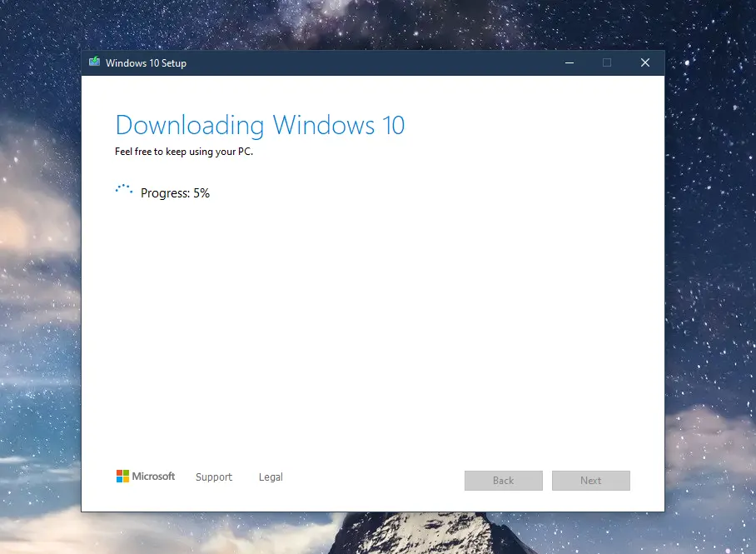Close the Windows 10 Setup window
The height and width of the screenshot is (554, 756).
click(645, 62)
